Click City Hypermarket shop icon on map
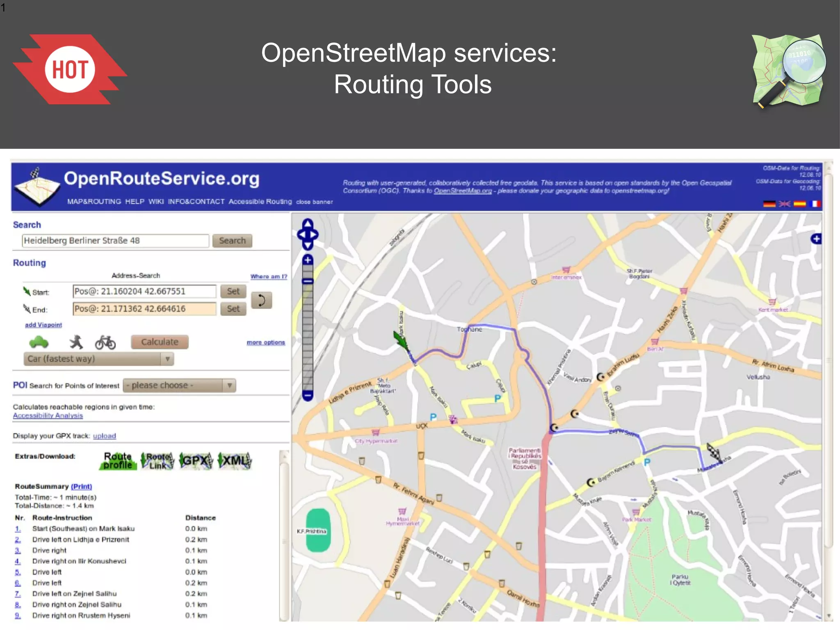Image resolution: width=840 pixels, height=630 pixels. pos(375,432)
